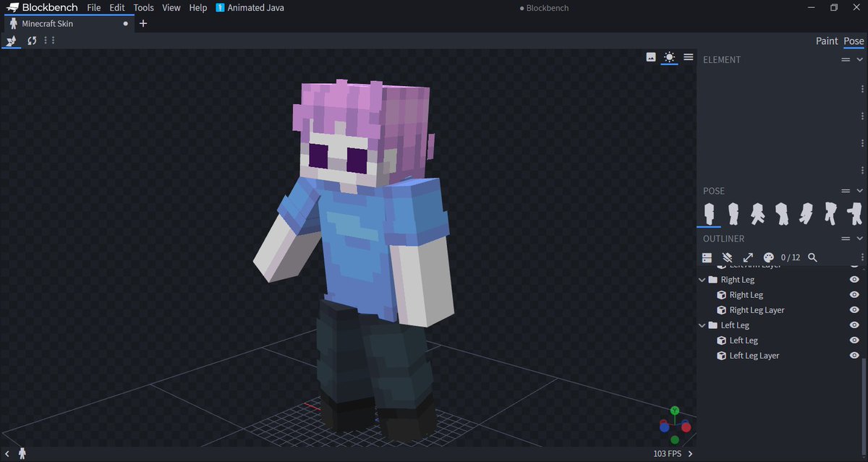Select the pose/move tool in toolbar
The image size is (868, 462).
12,40
